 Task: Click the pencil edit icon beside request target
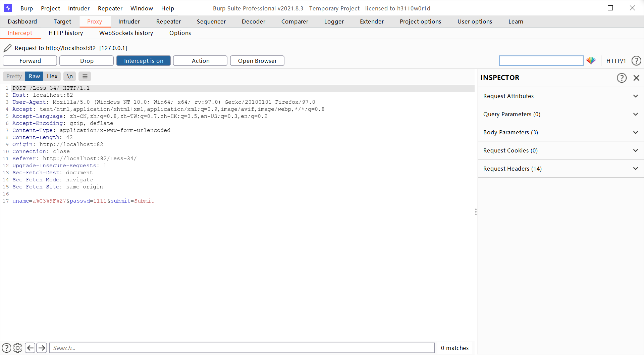[x=7, y=48]
